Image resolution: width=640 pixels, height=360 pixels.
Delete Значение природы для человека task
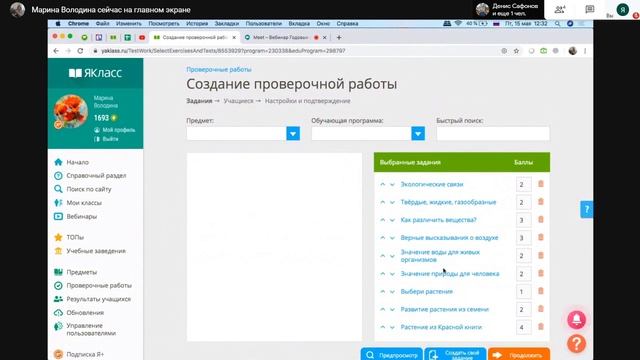coord(541,273)
